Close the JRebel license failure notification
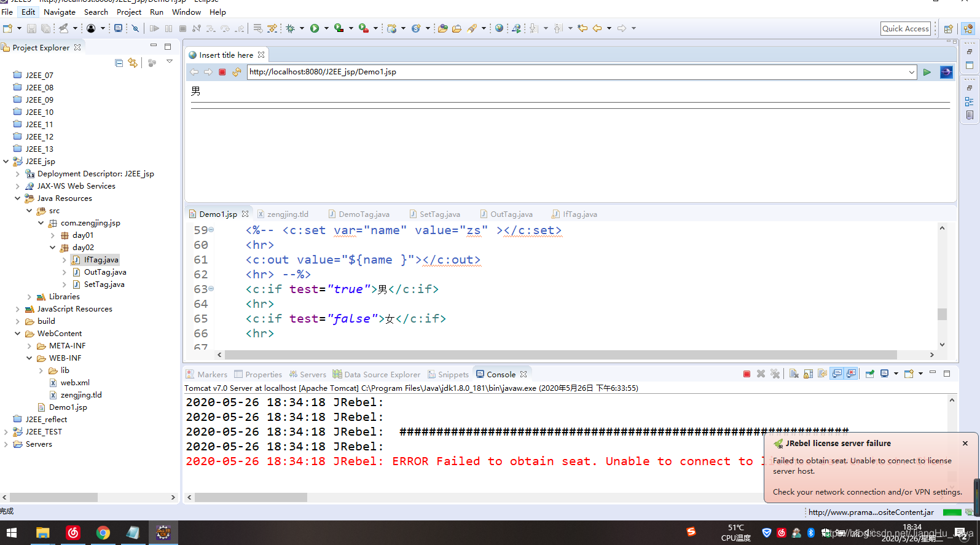This screenshot has width=980, height=545. [965, 443]
